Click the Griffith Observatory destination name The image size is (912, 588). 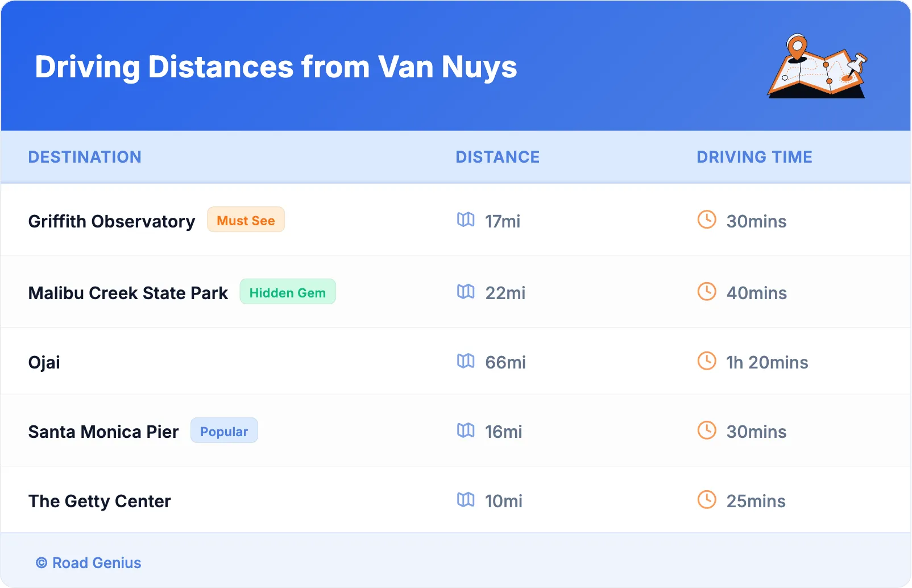111,221
